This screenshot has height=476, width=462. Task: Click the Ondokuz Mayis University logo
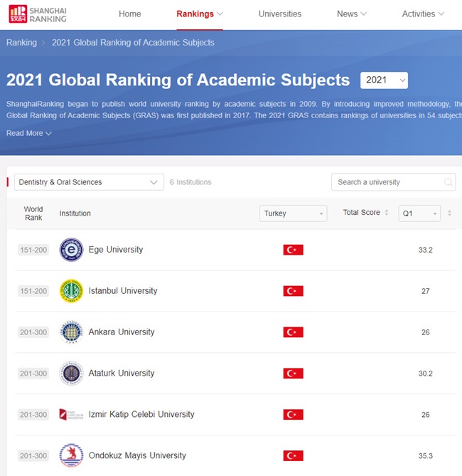point(71,455)
